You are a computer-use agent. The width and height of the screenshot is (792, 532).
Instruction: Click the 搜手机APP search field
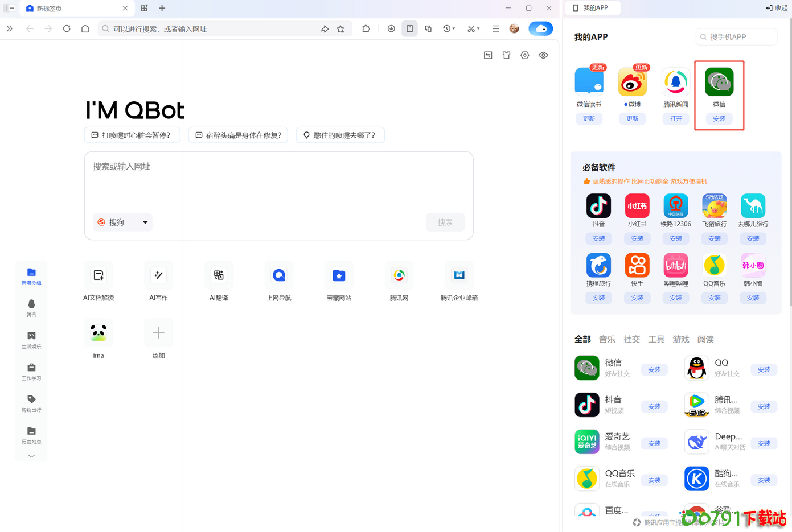coord(736,36)
